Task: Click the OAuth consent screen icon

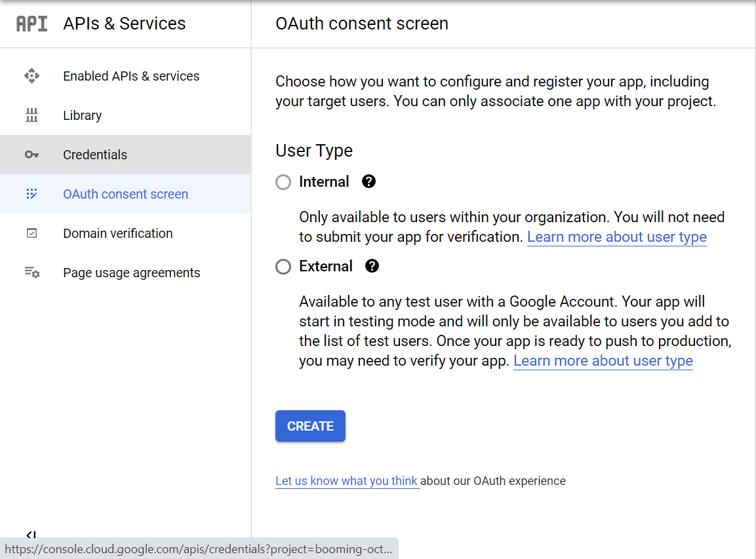Action: 31,194
